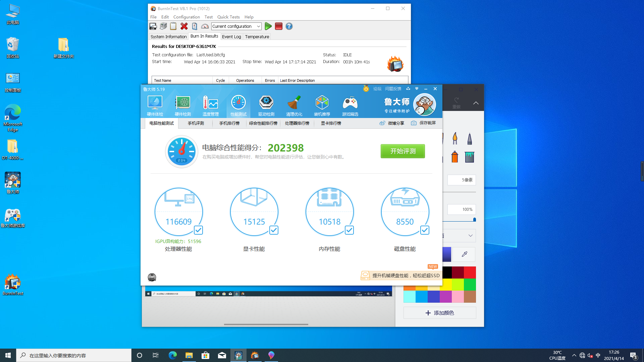Click the 微博分享 (Weibo Share) button
The image size is (644, 362).
(x=392, y=123)
